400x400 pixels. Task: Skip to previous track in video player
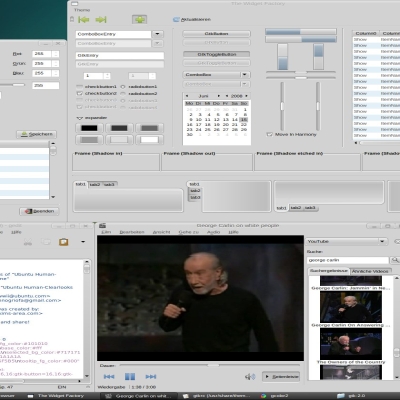pos(109,377)
